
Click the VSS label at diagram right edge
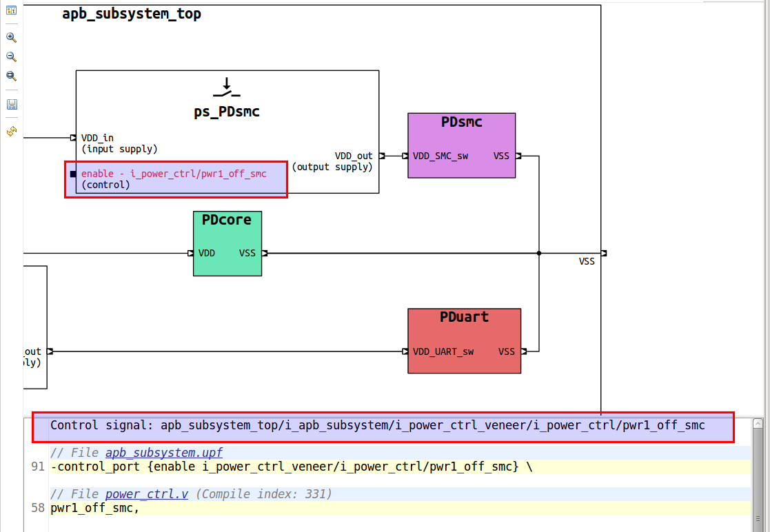click(x=587, y=261)
